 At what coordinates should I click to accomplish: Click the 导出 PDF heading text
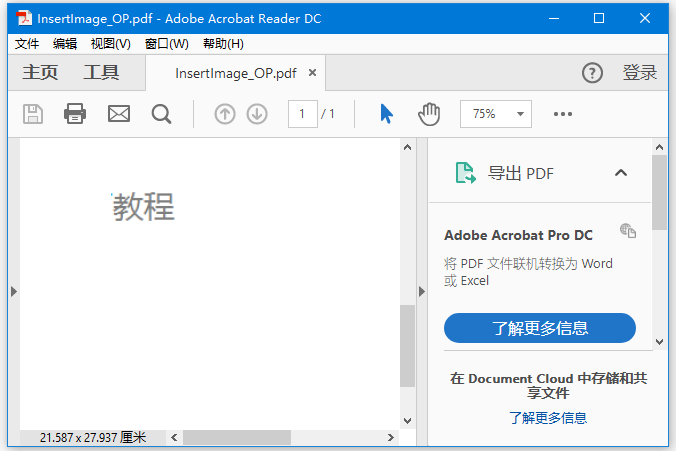520,173
